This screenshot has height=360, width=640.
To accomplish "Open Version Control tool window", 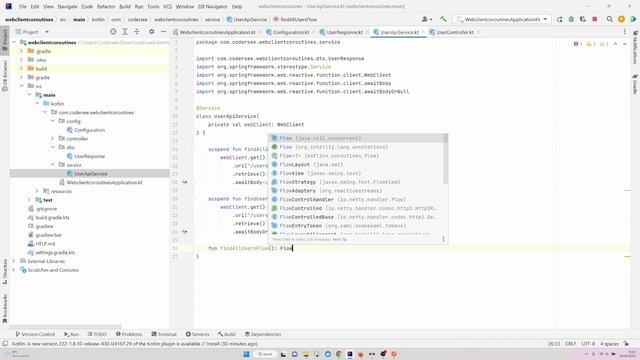I will pos(35,334).
